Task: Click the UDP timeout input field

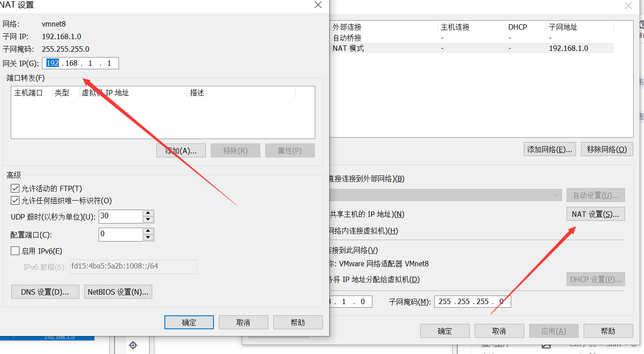Action: (x=121, y=216)
